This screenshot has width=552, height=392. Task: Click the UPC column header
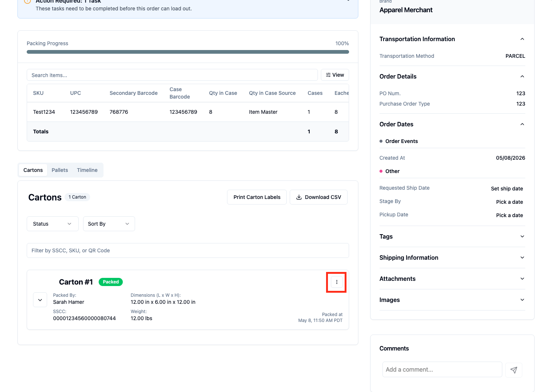75,93
